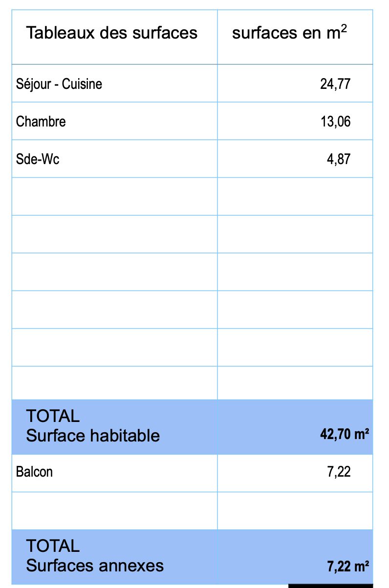Click empty value cell just above 42,70 m²

[x=295, y=383]
